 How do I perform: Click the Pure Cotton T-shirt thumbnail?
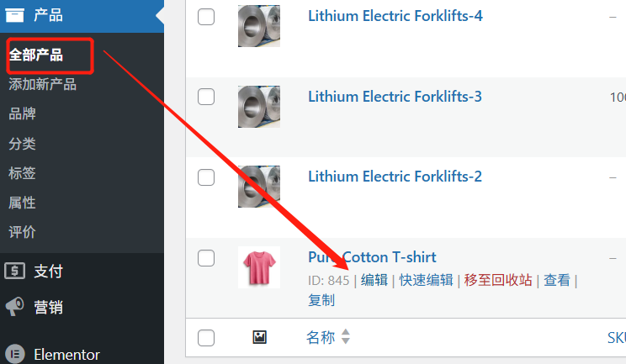point(259,267)
